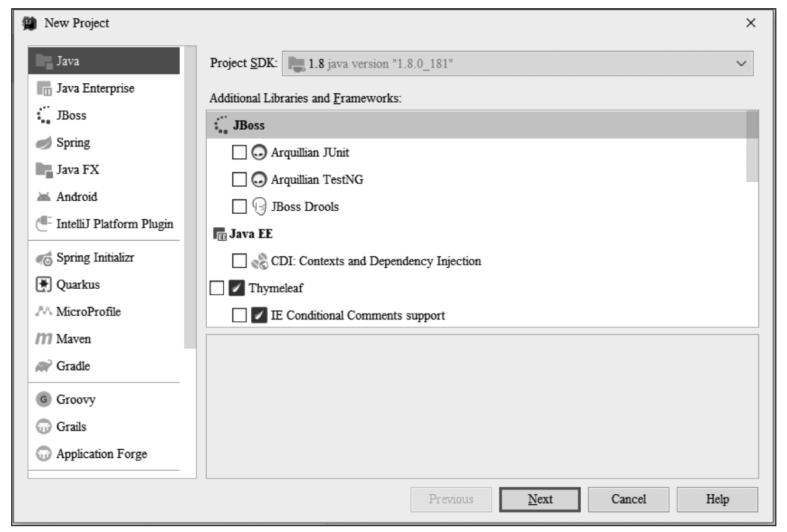The height and width of the screenshot is (532, 787).
Task: Choose the Spring Initializr icon
Action: pos(44,258)
